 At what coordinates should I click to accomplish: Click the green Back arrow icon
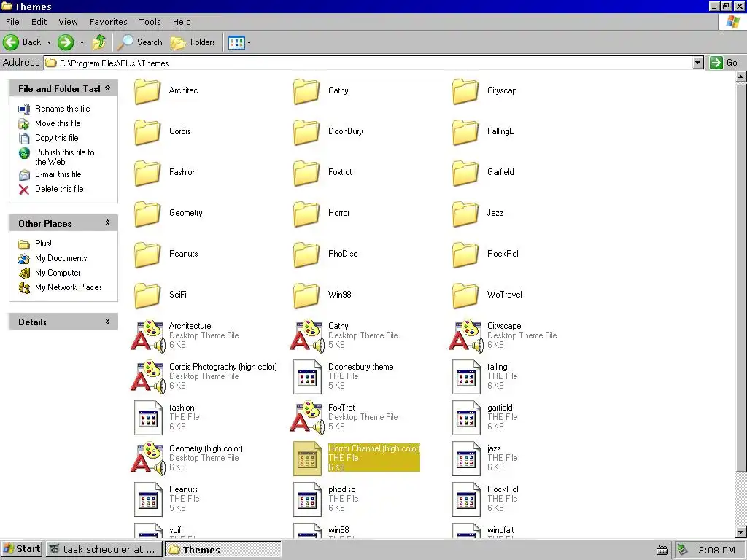(11, 42)
